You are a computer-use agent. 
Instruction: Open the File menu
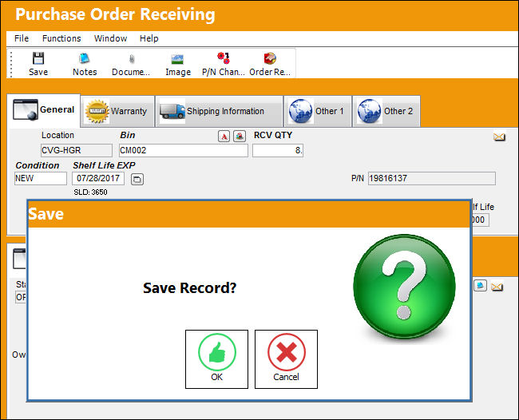[x=22, y=38]
